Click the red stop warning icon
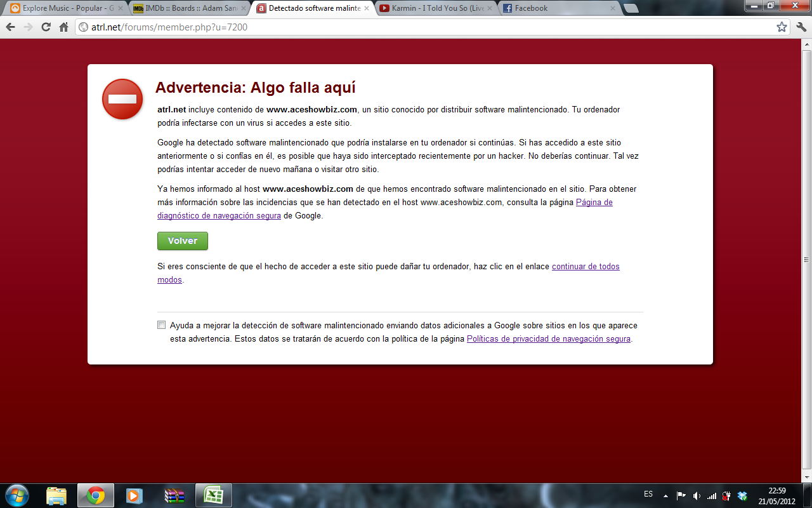Screen dimensions: 812x508 (122, 99)
